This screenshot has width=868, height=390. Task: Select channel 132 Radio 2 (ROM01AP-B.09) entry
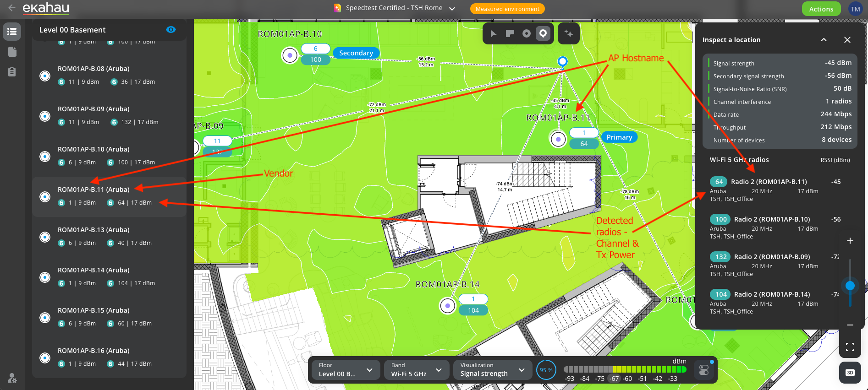[x=775, y=265]
